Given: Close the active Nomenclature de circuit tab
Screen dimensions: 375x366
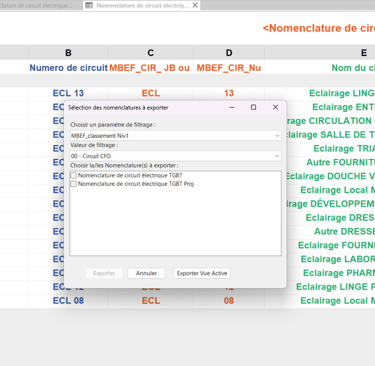Looking at the screenshot, I should pyautogui.click(x=195, y=5).
